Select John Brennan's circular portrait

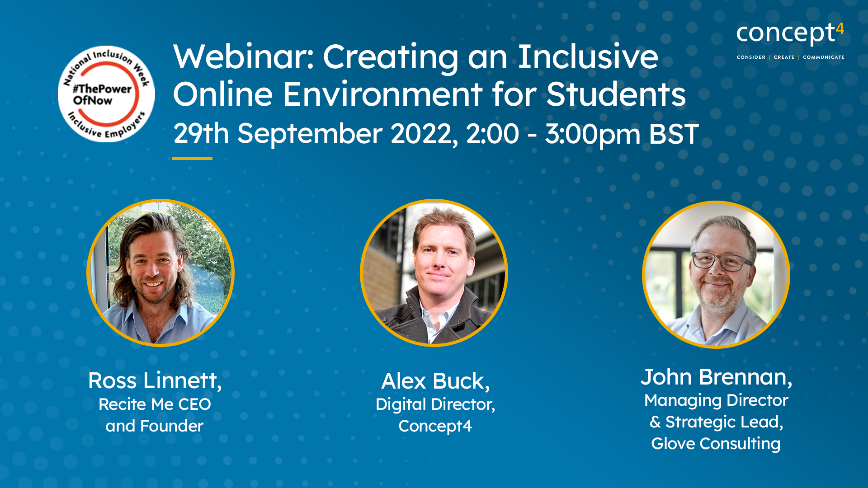[716, 275]
